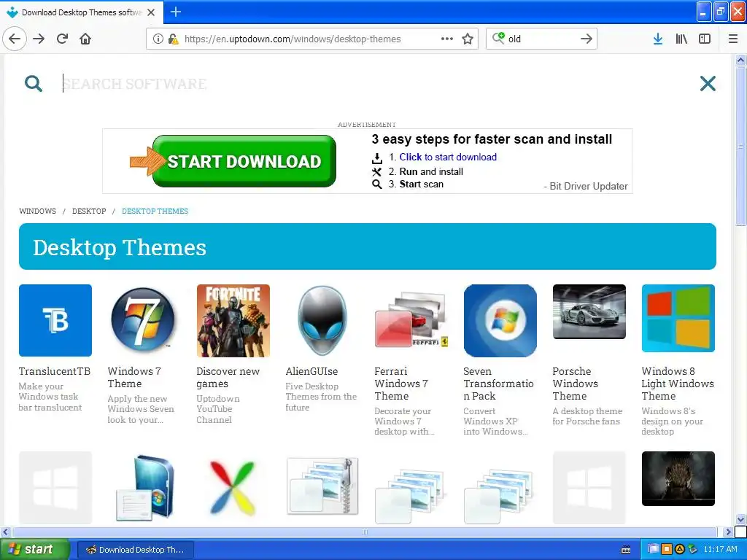Click the 'Seven Transformation Pack' title

[x=498, y=384]
